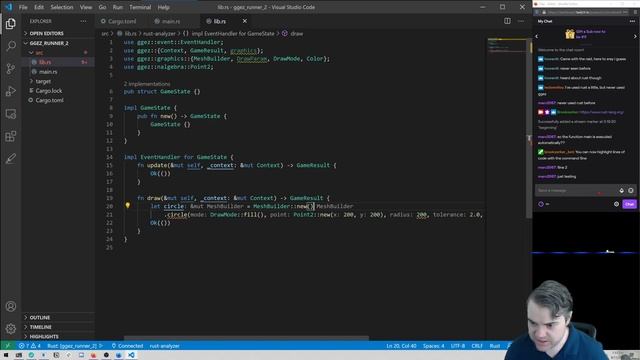Click rust-analyzer in status bar
Viewport: 640px width, 360px height.
click(164, 346)
